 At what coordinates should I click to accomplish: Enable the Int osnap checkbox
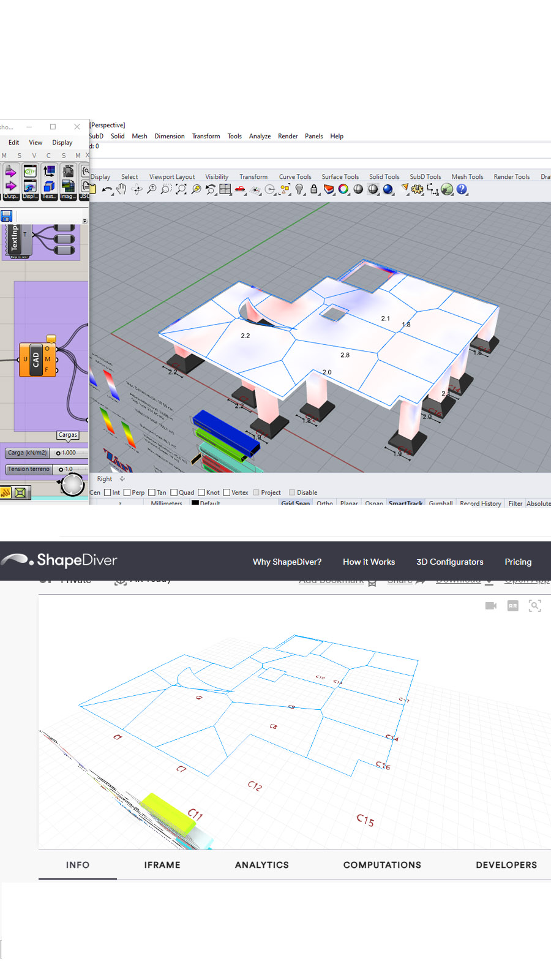pos(108,492)
